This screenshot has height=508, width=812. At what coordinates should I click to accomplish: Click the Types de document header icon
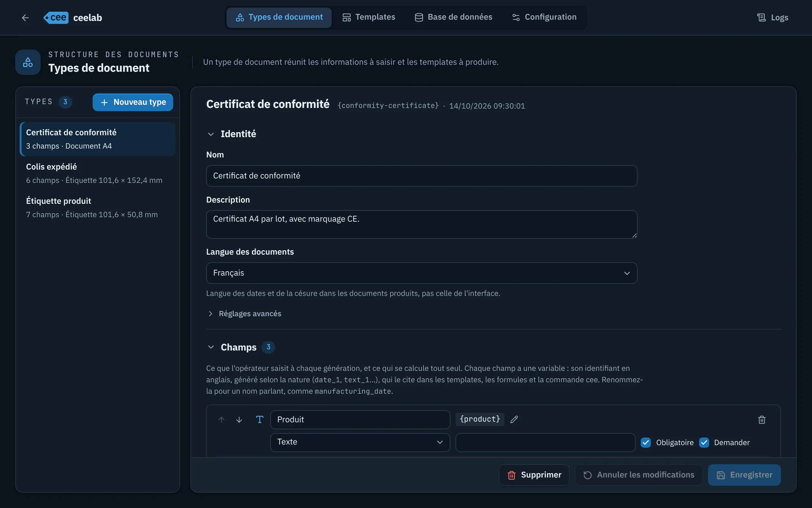(28, 62)
